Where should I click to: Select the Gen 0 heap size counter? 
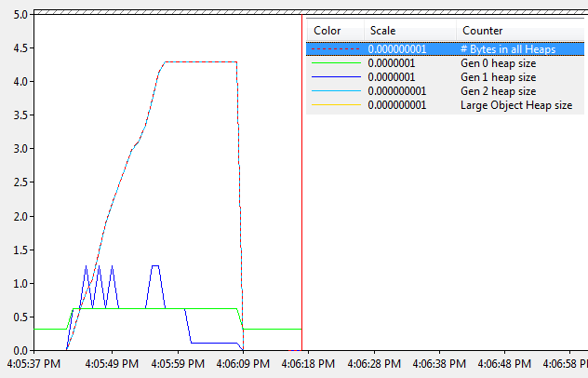(x=498, y=63)
